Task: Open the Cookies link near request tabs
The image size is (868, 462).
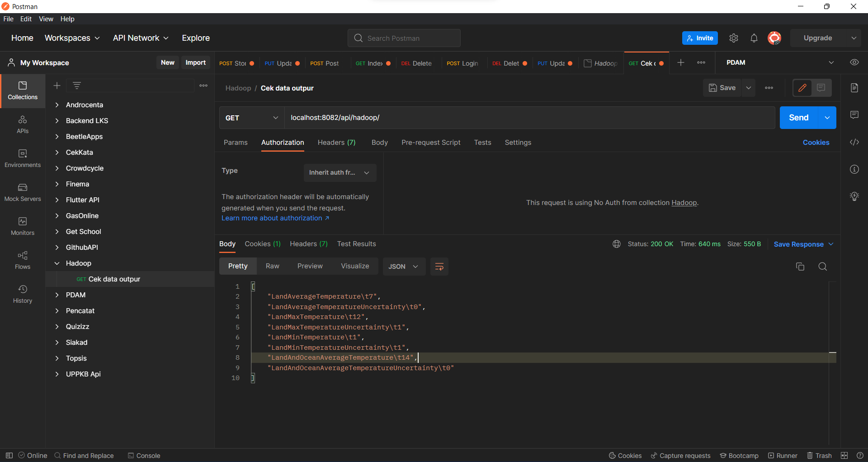Action: [x=816, y=143]
